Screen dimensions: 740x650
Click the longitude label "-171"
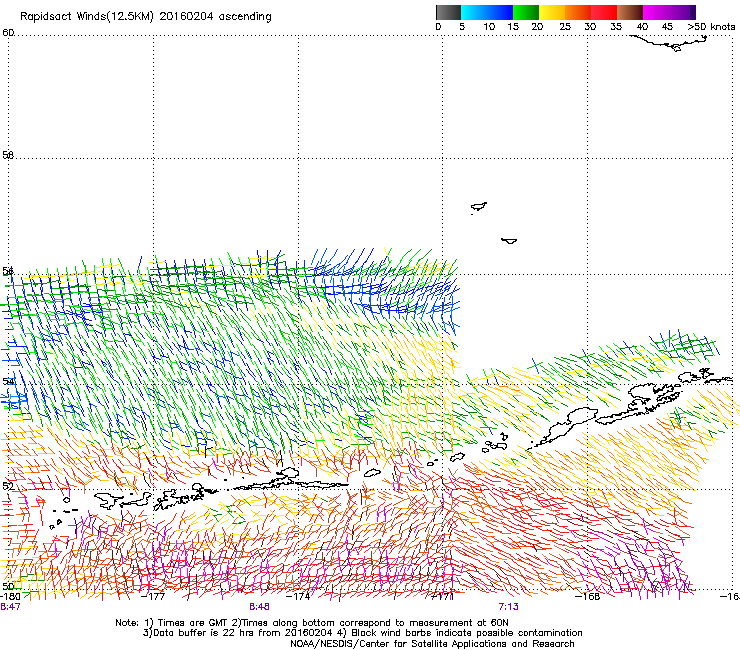(x=442, y=596)
